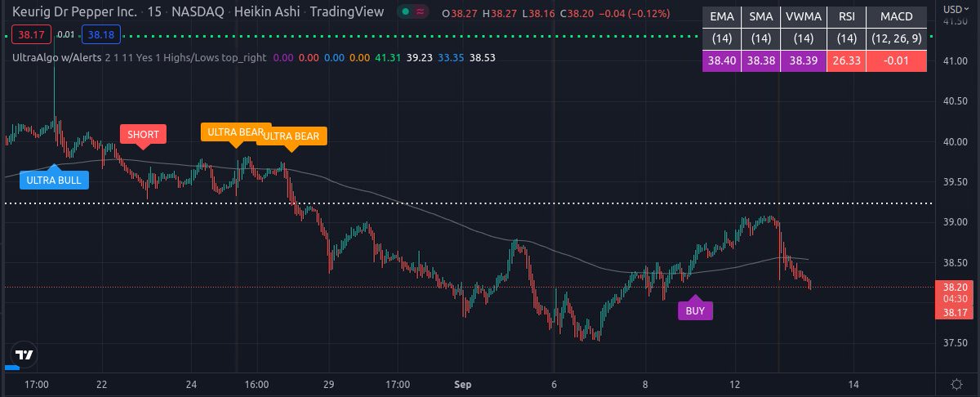Click the 39.23 indicator value in legend
The width and height of the screenshot is (980, 397).
(x=419, y=58)
